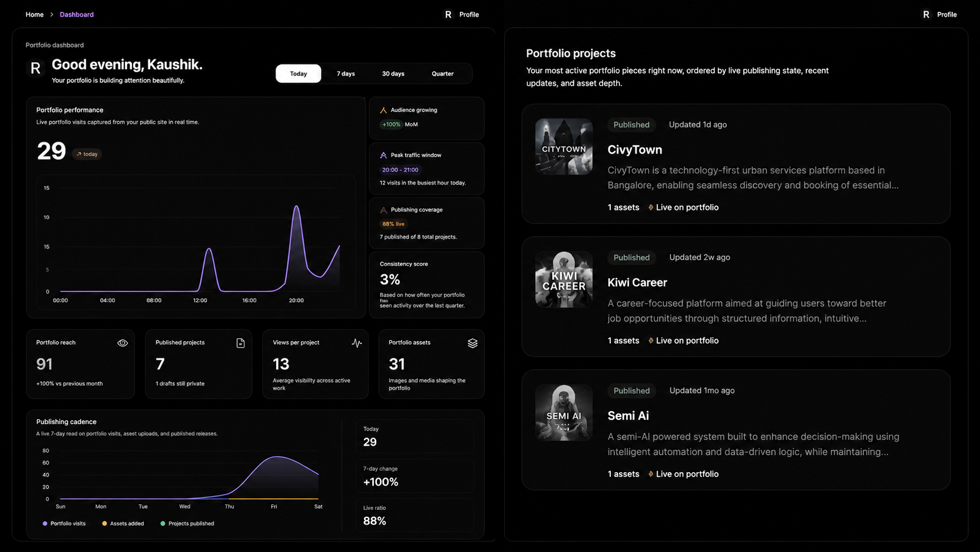Open the Semi Ai project title
Image resolution: width=980 pixels, height=552 pixels.
click(628, 415)
